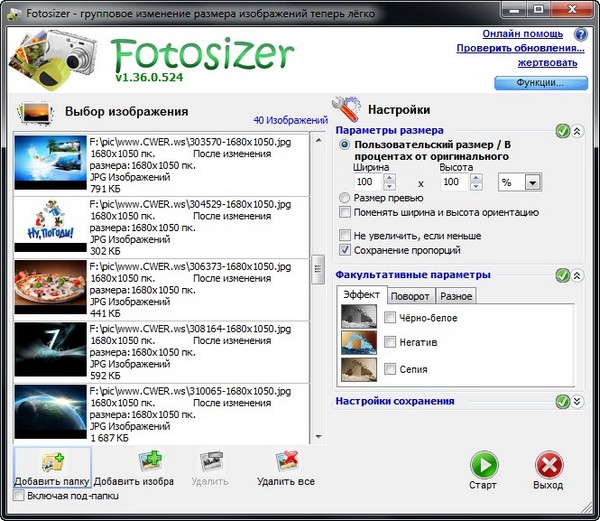Click the Добавить изобра add image icon

pos(151,462)
